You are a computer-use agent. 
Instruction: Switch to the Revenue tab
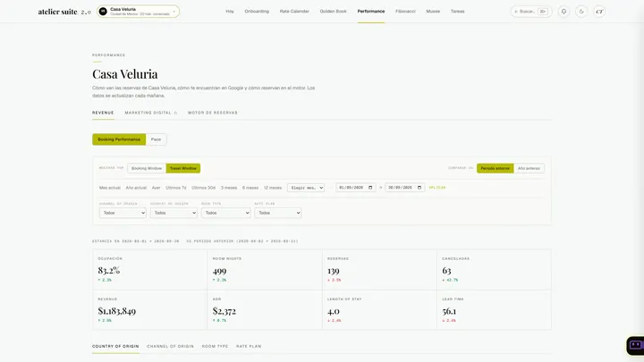click(x=103, y=113)
